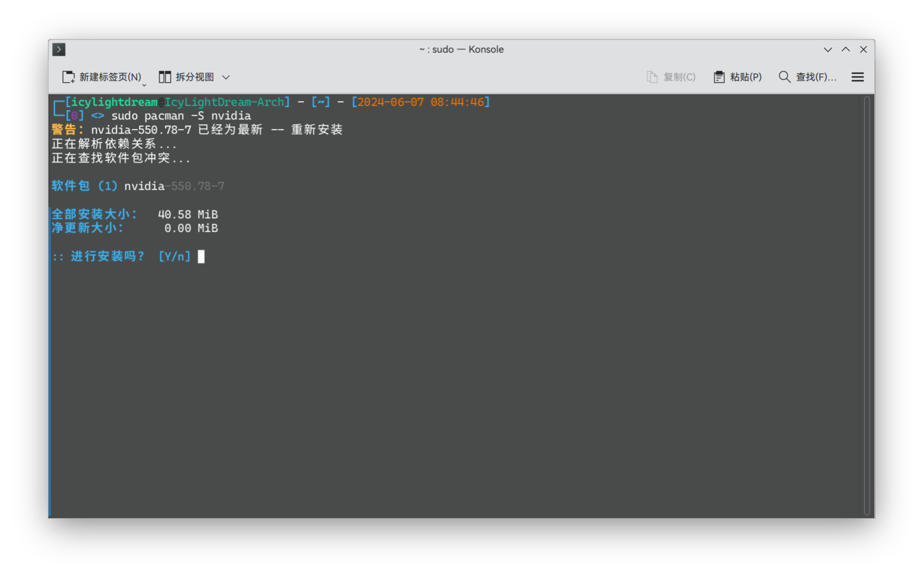Open a new tab with 新建标签页(N)
This screenshot has width=924, height=576.
[101, 77]
